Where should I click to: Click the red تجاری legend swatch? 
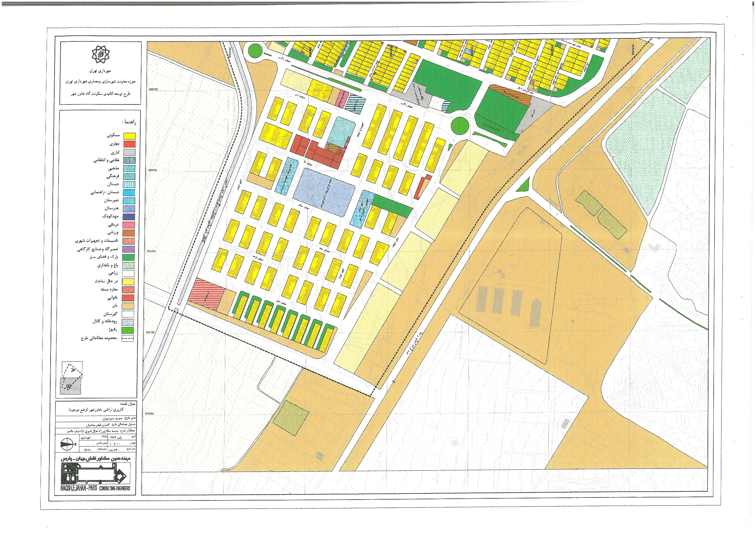click(x=129, y=144)
